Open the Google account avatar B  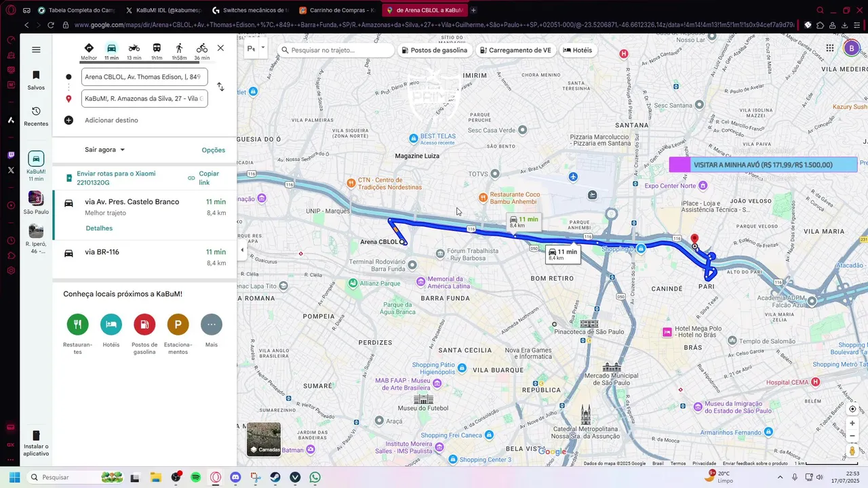click(852, 48)
